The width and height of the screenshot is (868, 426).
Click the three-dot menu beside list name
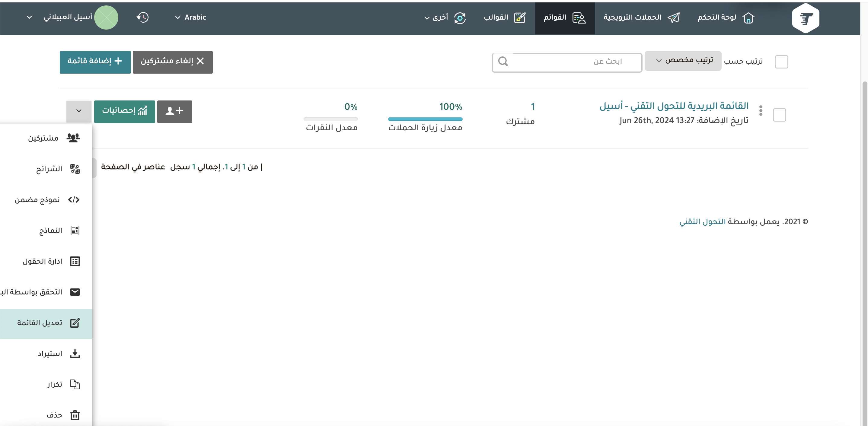pos(761,110)
